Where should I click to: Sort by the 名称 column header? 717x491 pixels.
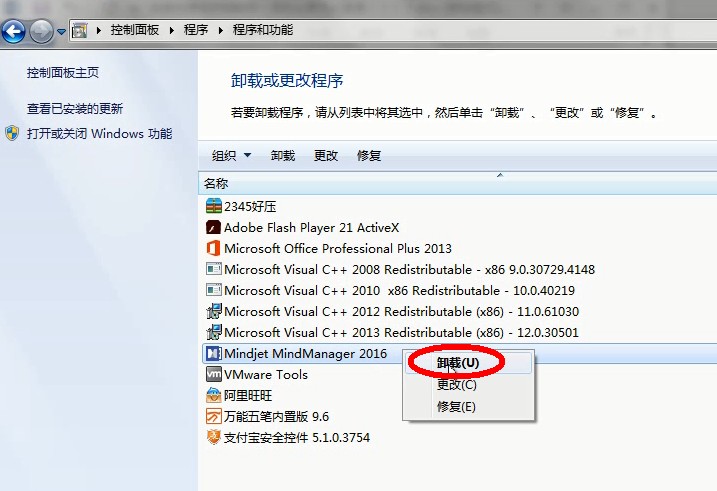tap(216, 184)
